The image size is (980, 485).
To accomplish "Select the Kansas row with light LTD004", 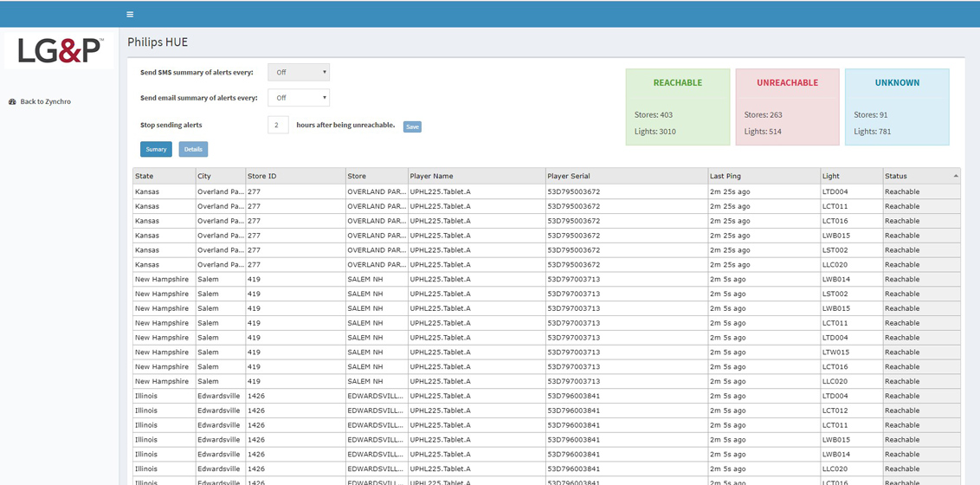I will (547, 192).
